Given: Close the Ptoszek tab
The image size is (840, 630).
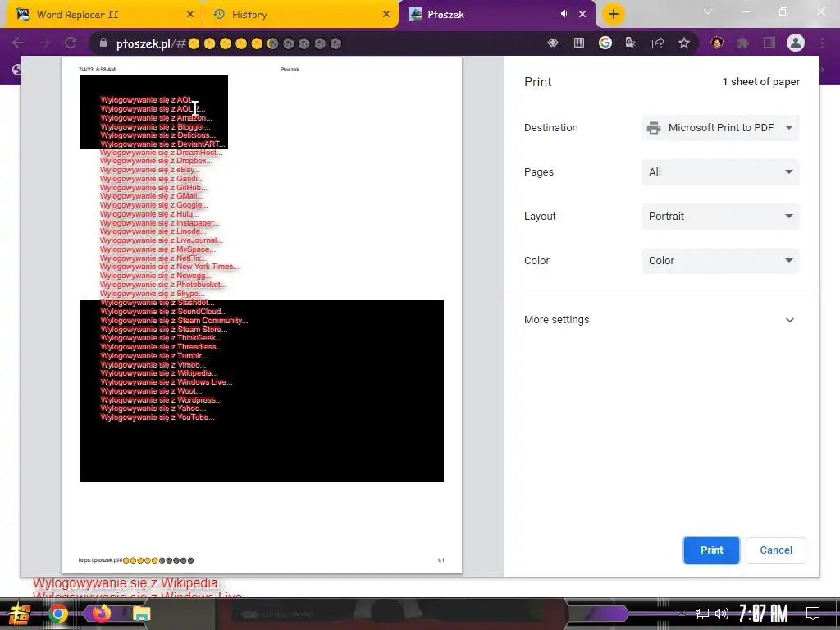Looking at the screenshot, I should 582,15.
